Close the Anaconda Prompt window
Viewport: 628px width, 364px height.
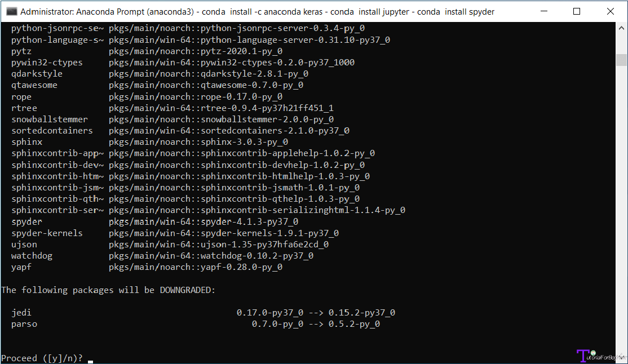[x=611, y=11]
